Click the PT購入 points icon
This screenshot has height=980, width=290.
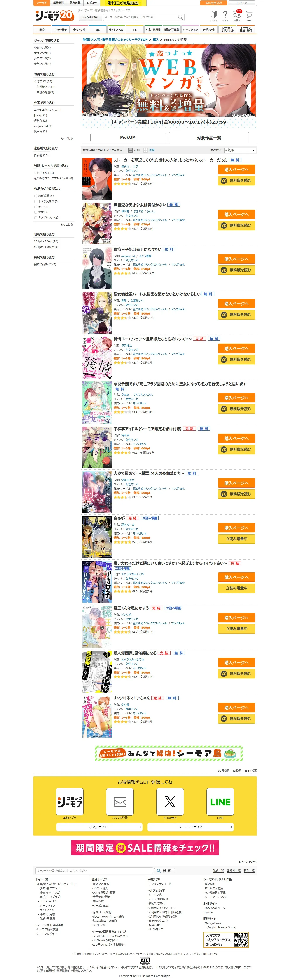pos(237,16)
